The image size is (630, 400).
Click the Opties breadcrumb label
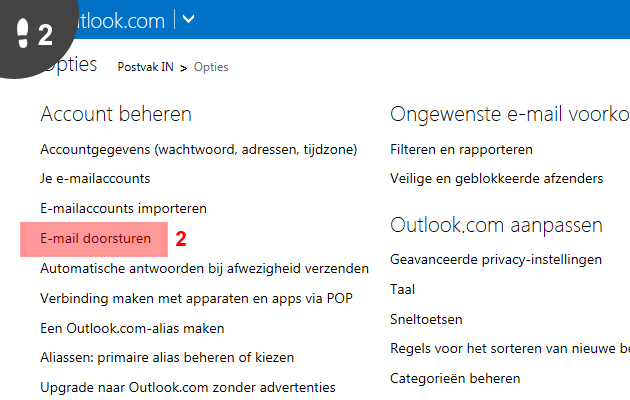(211, 67)
